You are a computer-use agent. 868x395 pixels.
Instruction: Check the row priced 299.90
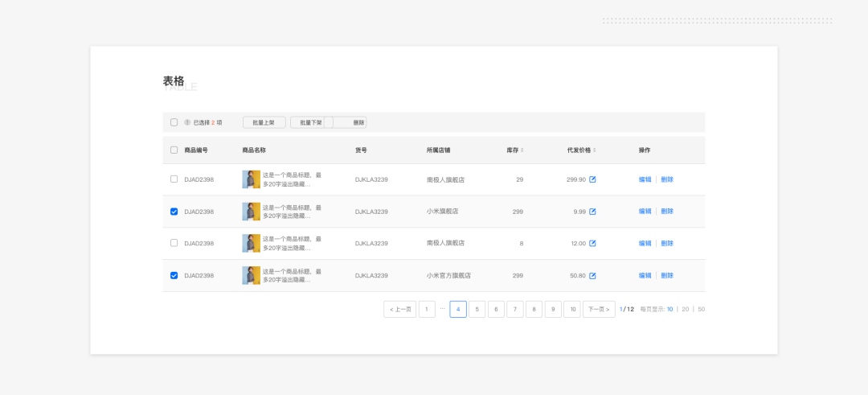point(174,179)
